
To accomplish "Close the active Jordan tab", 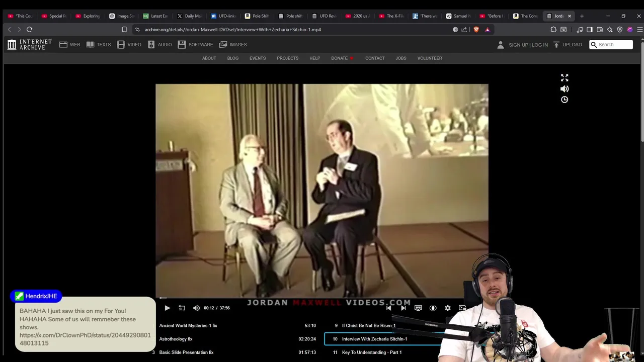I will point(569,16).
